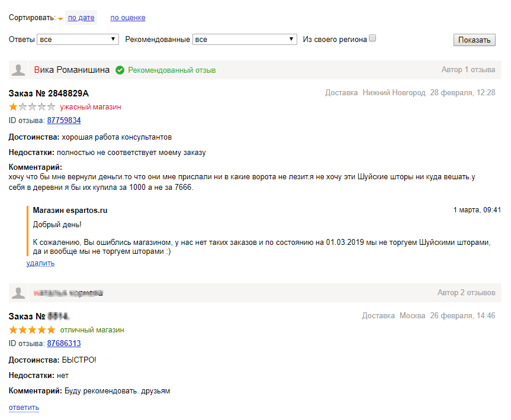Click the date '28 февраля, 12:28'
The height and width of the screenshot is (420, 511).
coord(463,93)
